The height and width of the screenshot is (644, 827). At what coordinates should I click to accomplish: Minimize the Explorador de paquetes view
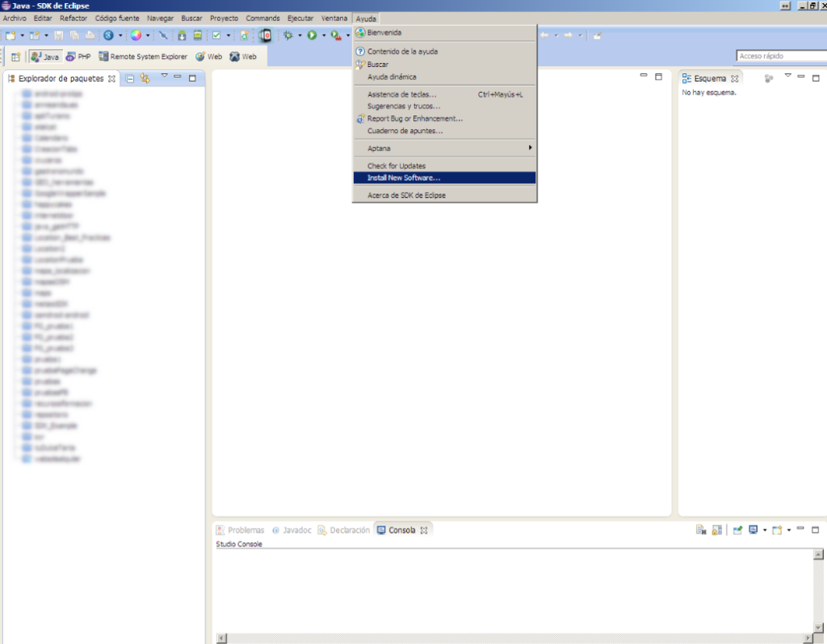click(x=178, y=77)
